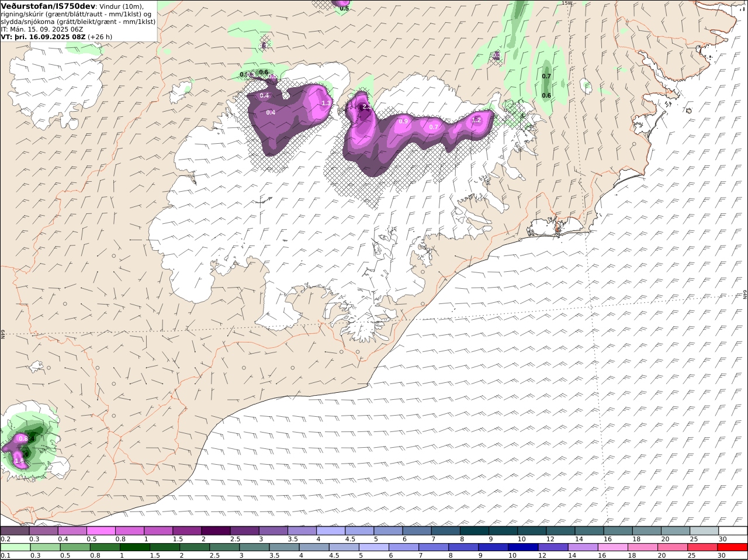
Task: Click the 12 violet swatch in lower legend row
Action: point(552,548)
